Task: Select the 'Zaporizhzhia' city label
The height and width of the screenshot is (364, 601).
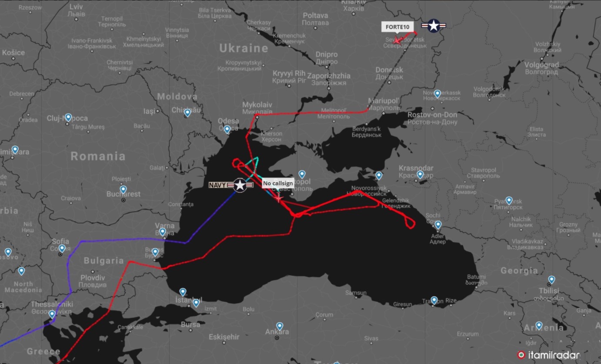Action: [329, 76]
